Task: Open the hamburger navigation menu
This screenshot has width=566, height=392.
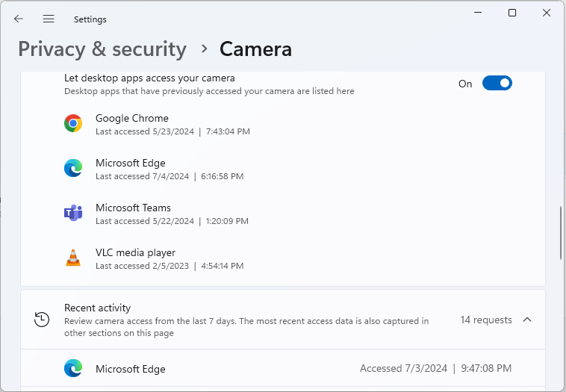Action: pos(49,19)
